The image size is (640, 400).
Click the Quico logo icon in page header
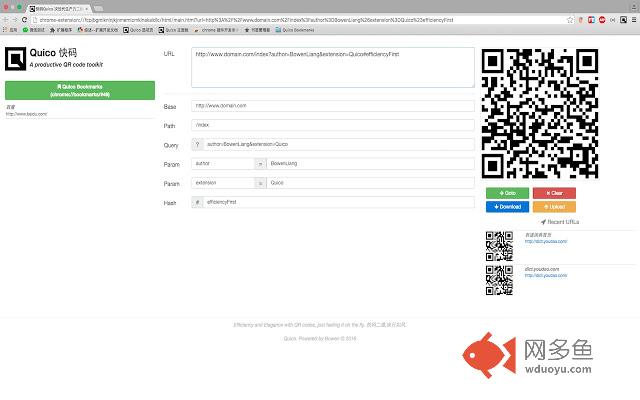[16, 59]
